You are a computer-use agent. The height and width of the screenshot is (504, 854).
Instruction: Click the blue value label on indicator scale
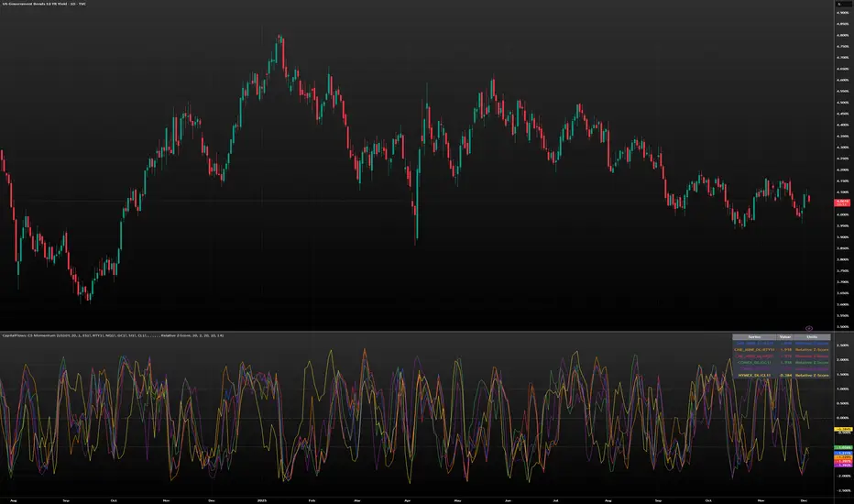pyautogui.click(x=843, y=453)
